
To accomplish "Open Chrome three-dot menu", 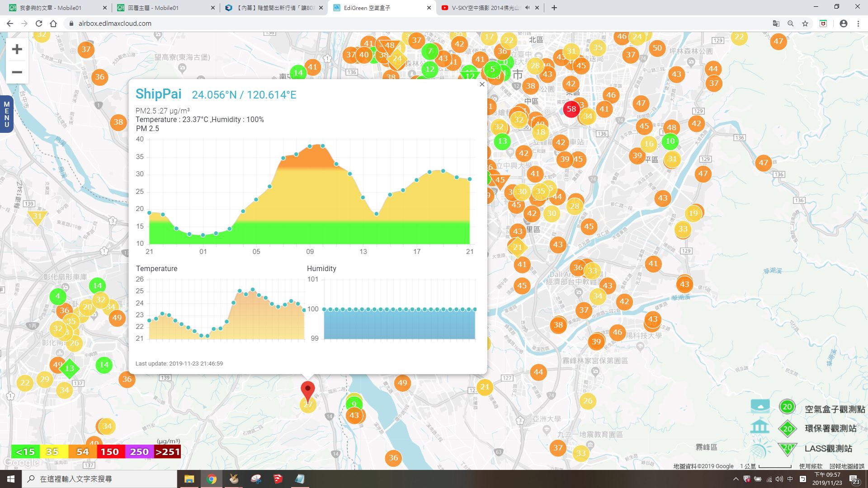I will point(858,23).
